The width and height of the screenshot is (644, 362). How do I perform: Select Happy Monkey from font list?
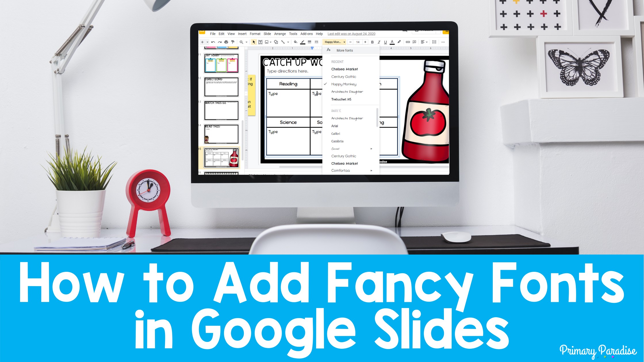pos(344,84)
